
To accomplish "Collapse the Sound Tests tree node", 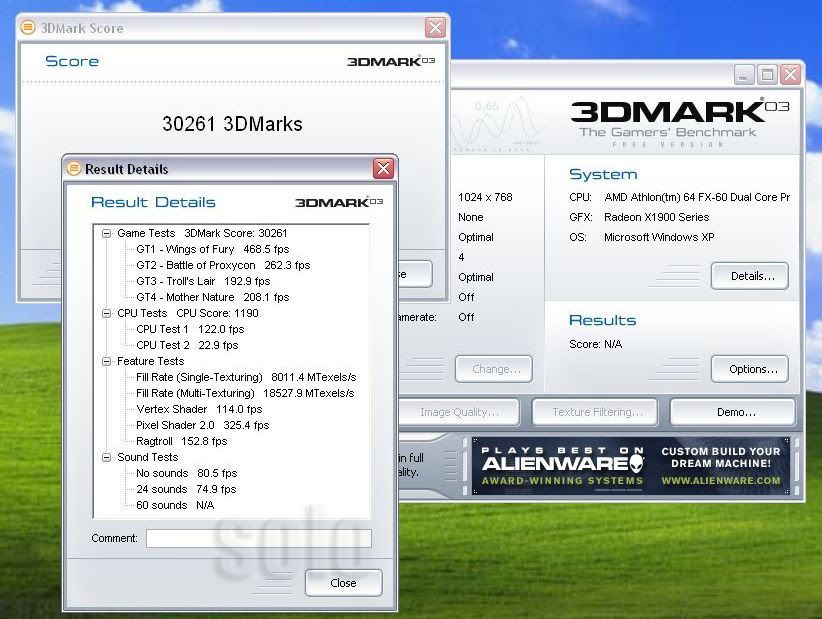I will (106, 458).
